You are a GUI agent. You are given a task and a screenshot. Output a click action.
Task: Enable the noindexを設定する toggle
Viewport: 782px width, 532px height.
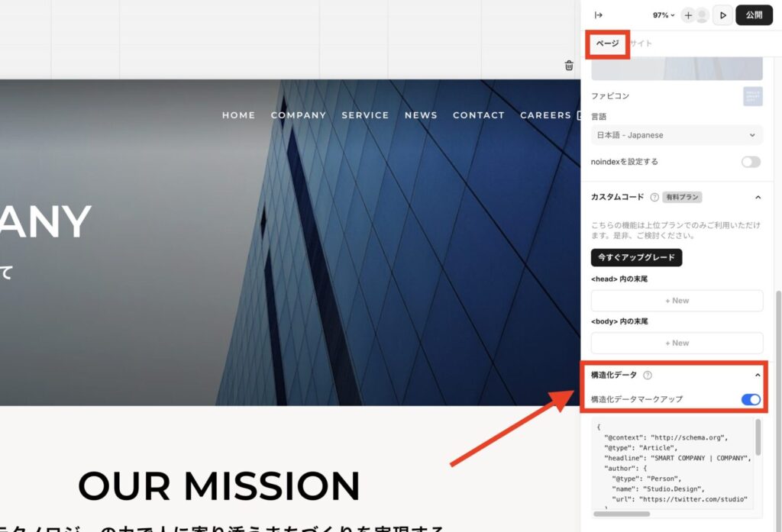point(751,162)
